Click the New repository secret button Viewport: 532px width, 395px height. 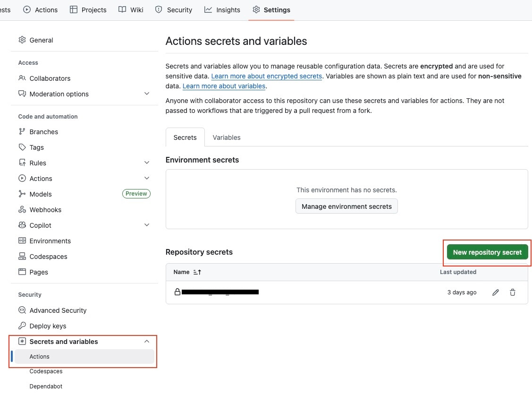pyautogui.click(x=487, y=252)
